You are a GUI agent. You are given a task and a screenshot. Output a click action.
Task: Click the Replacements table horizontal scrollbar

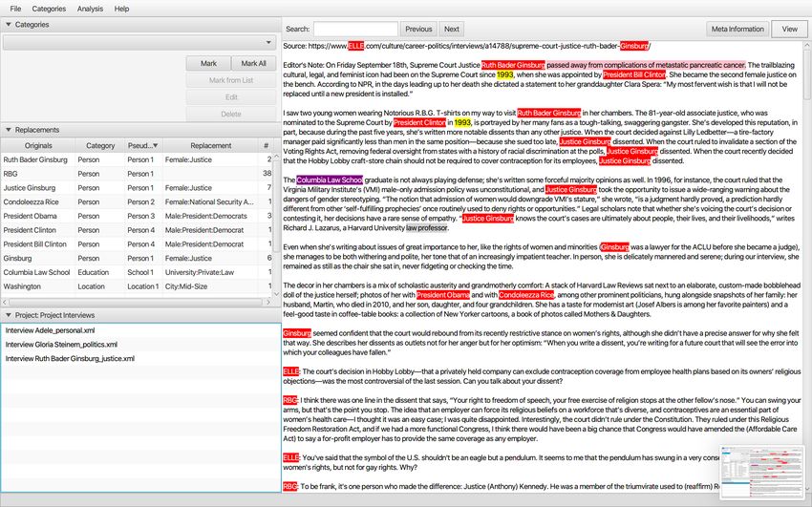(x=135, y=302)
